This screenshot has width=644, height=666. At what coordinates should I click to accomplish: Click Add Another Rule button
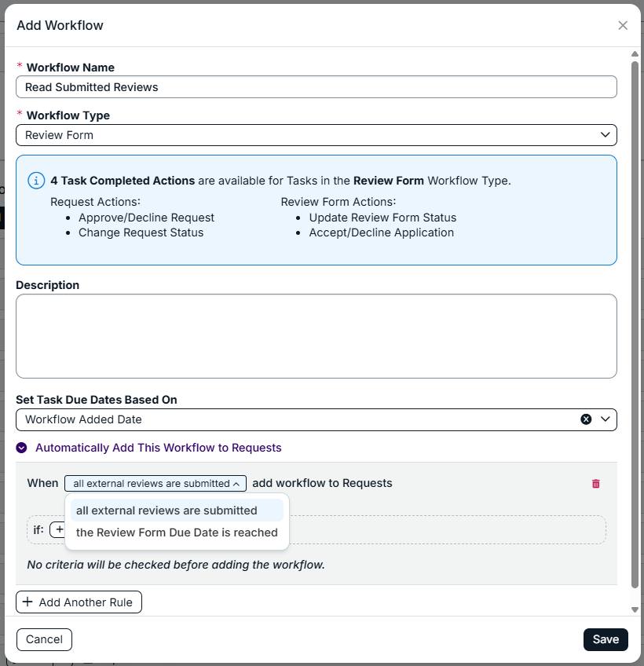coord(79,602)
